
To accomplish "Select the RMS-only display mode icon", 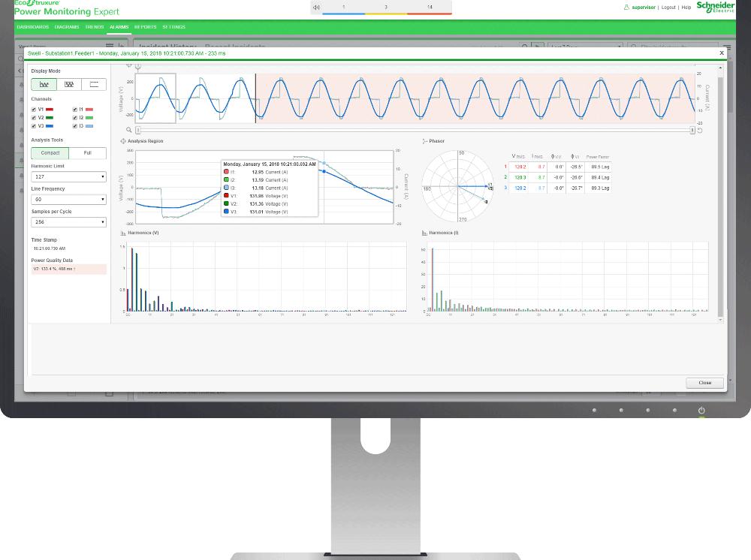I will [x=94, y=84].
